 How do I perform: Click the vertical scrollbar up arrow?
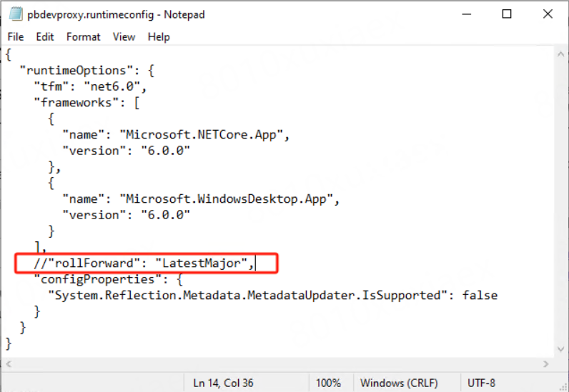click(561, 53)
